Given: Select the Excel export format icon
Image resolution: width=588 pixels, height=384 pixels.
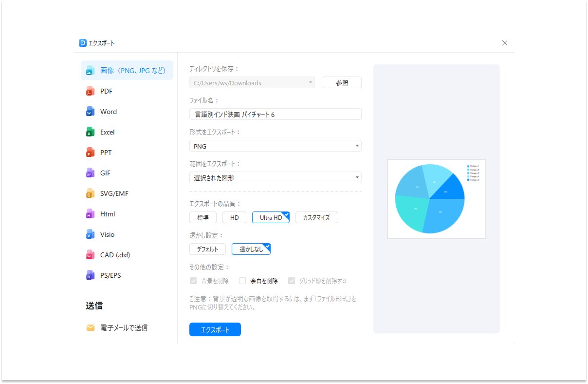Looking at the screenshot, I should 90,132.
